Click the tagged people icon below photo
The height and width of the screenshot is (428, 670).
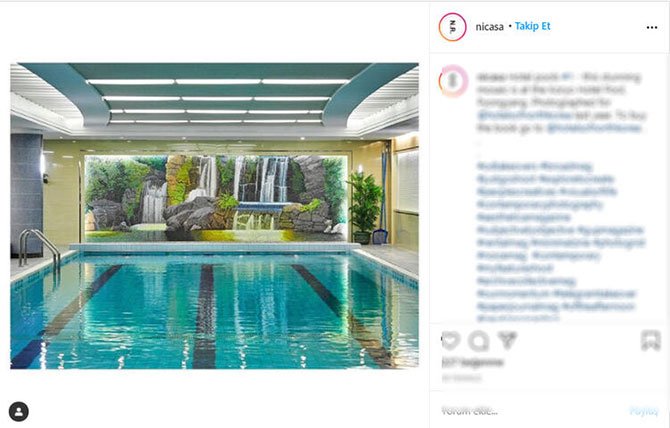(19, 412)
